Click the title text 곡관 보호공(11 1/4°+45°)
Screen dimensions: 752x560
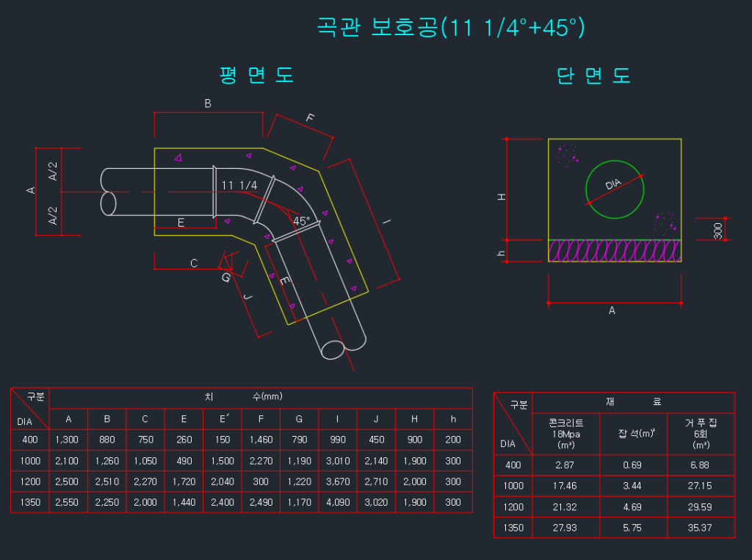click(450, 28)
